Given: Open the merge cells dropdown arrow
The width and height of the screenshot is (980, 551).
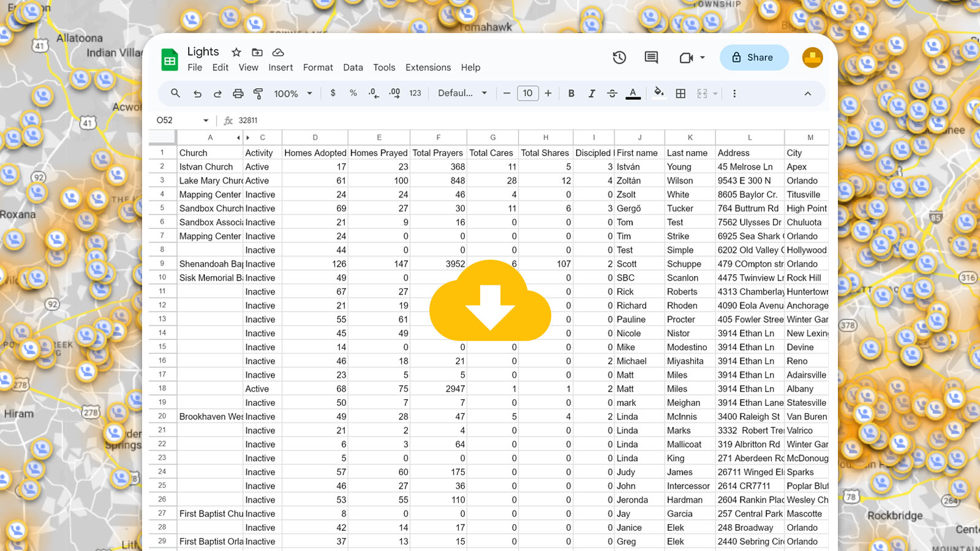Looking at the screenshot, I should [715, 94].
